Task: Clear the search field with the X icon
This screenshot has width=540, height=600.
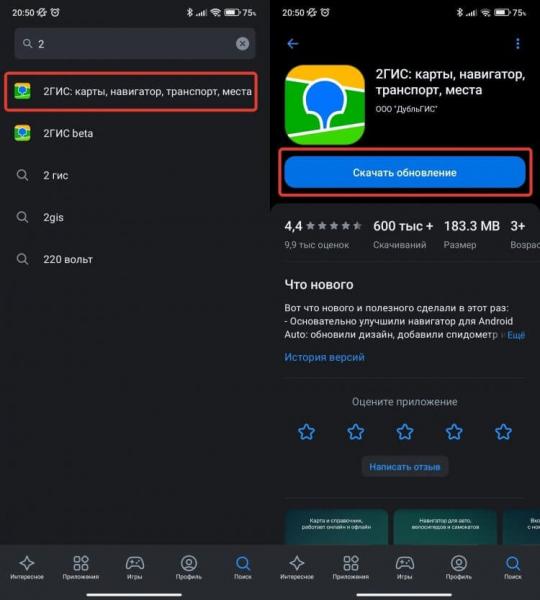Action: [x=242, y=44]
